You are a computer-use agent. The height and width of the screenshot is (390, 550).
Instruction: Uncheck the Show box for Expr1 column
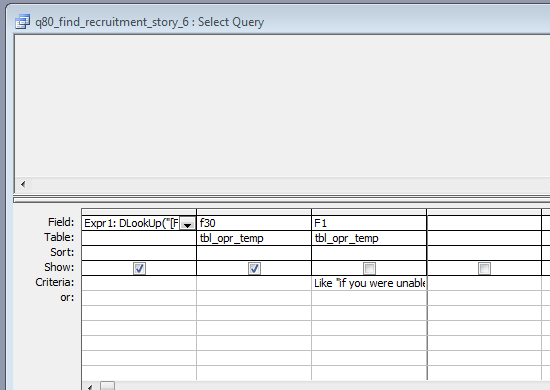tap(139, 268)
